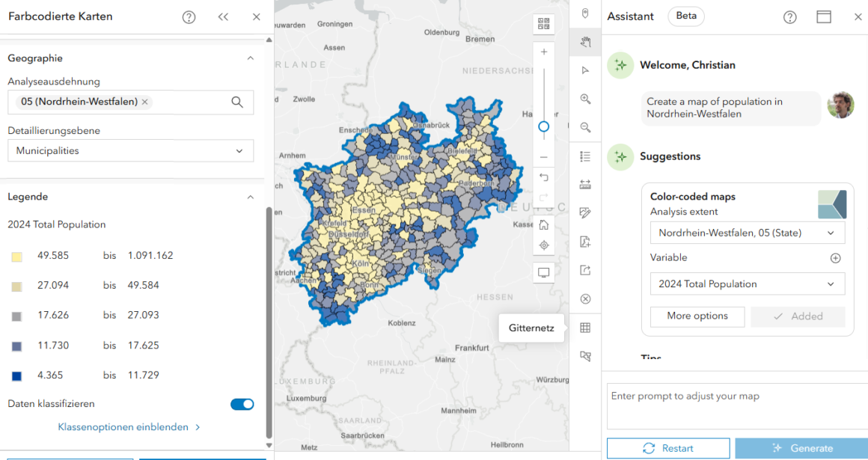Go to next map extent
Image resolution: width=868 pixels, height=460 pixels.
click(x=543, y=197)
